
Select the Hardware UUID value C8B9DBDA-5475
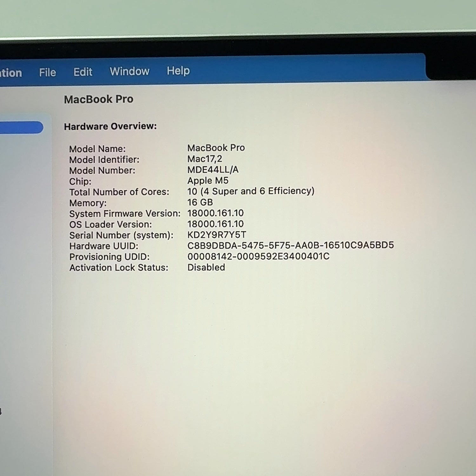291,245
